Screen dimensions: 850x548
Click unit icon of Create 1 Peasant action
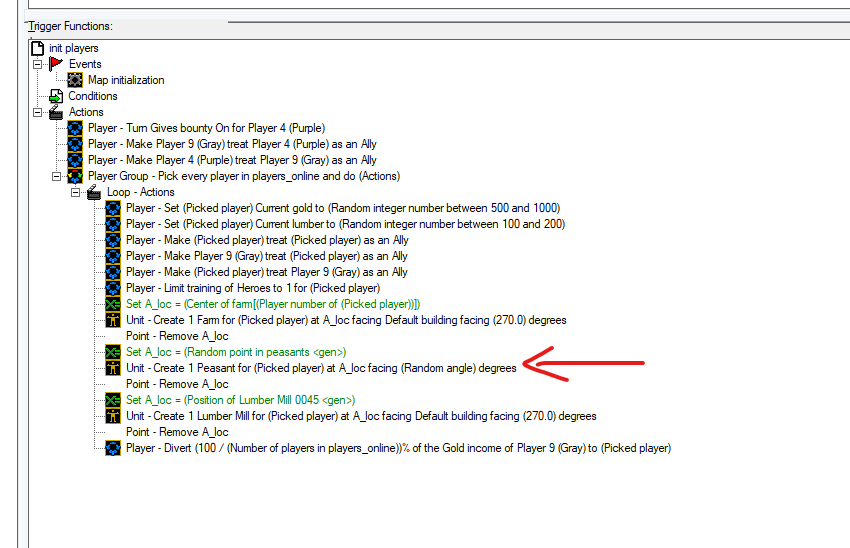click(x=113, y=368)
